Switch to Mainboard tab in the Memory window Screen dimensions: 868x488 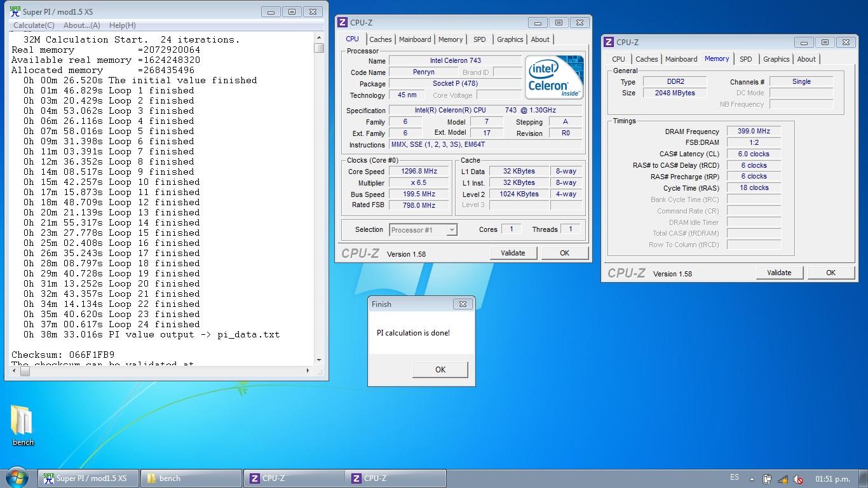[x=681, y=59]
